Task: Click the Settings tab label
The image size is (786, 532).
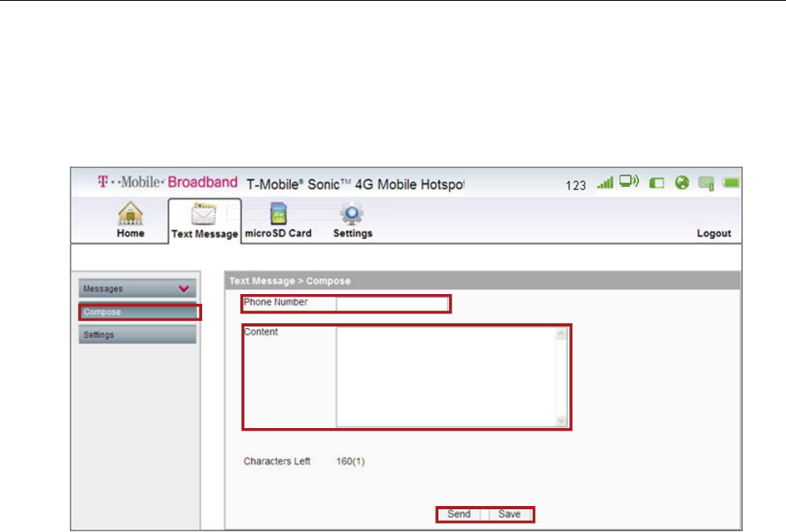Action: click(353, 234)
